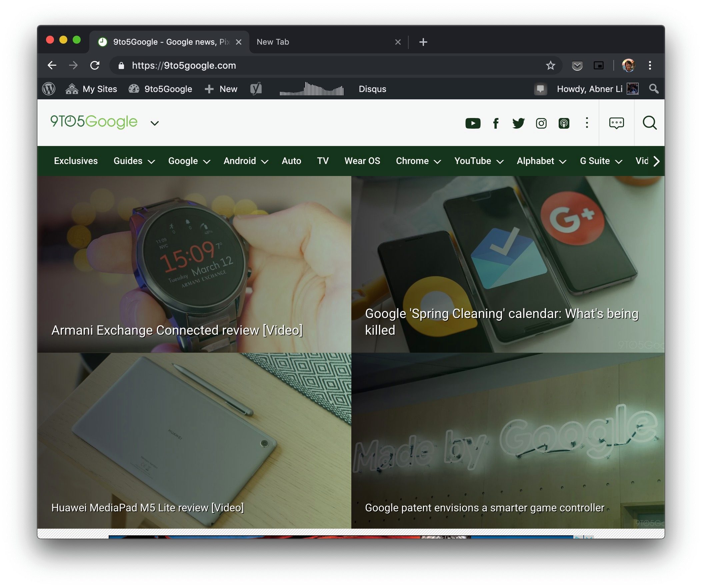Open the Twitter bird icon

tap(518, 123)
